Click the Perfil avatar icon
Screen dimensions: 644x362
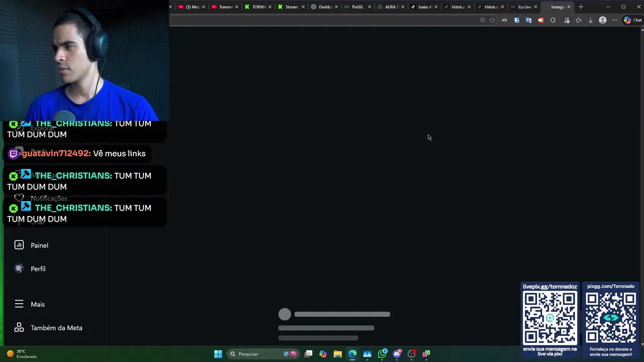[19, 268]
